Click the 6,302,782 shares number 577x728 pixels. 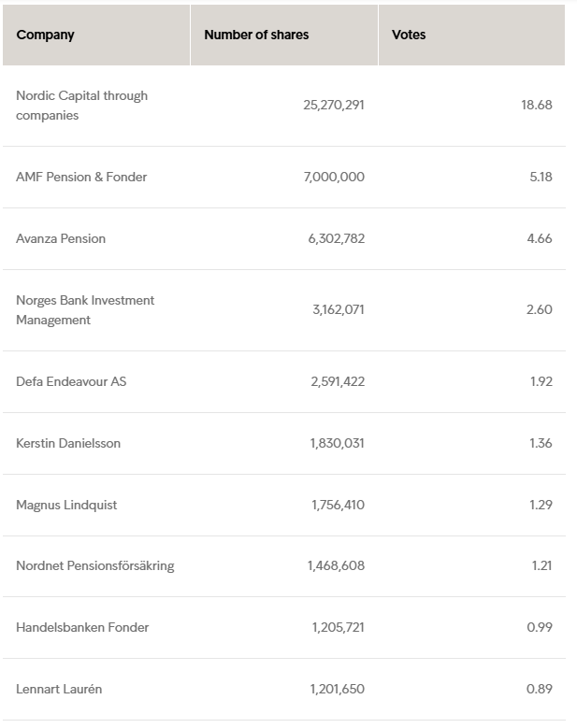(336, 238)
